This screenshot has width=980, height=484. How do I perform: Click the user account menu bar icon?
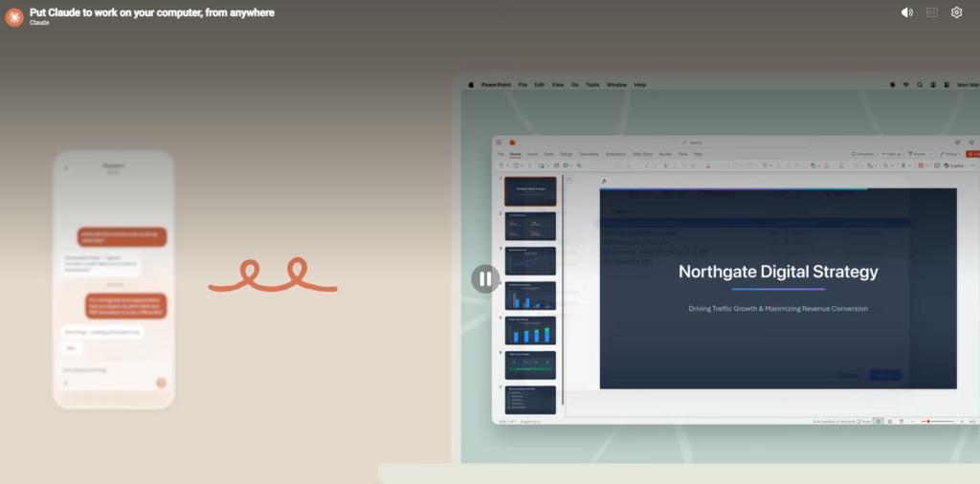tap(933, 85)
